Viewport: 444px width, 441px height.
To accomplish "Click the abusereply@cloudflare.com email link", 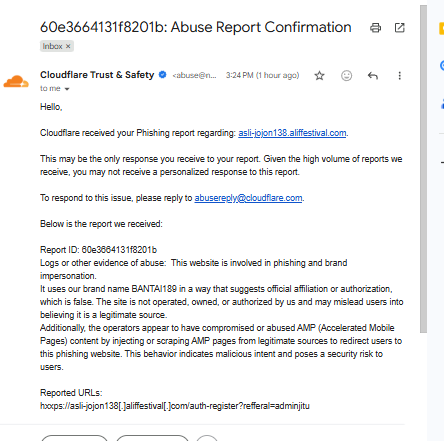I will 248,198.
